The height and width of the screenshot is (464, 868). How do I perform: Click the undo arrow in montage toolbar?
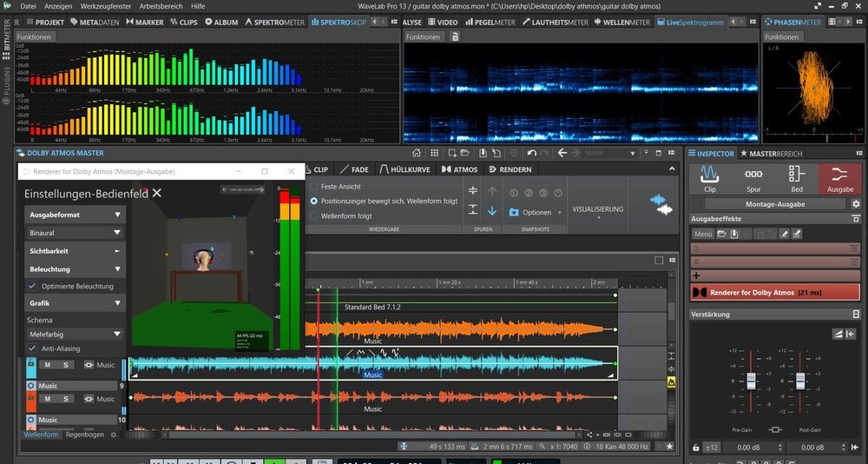click(532, 153)
